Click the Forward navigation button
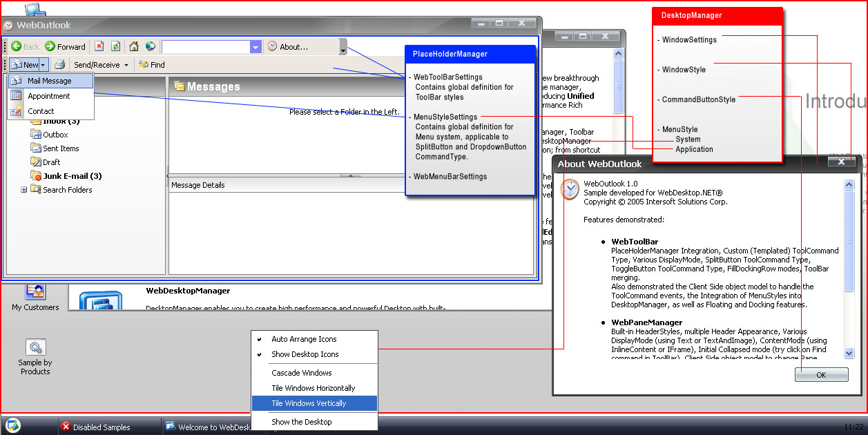 click(x=65, y=47)
